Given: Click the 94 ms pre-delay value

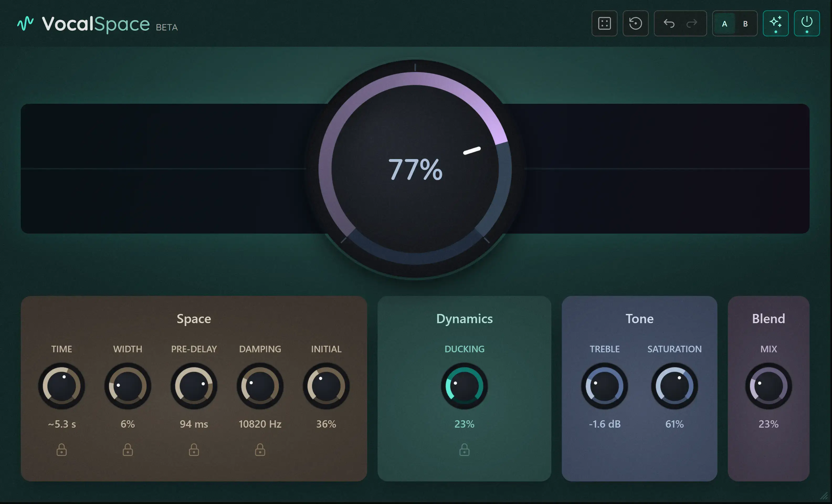Looking at the screenshot, I should click(x=194, y=424).
